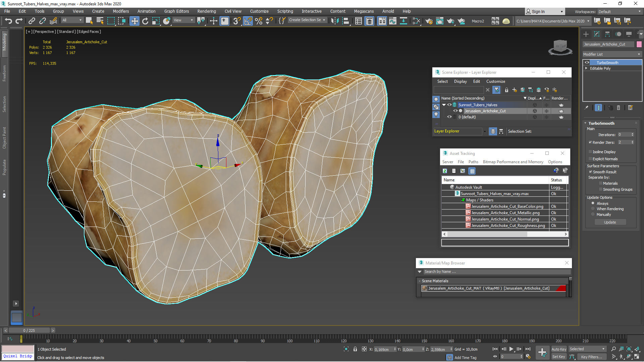The image size is (644, 362).
Task: Open the Customize menu in Scene Explorer
Action: (x=496, y=81)
